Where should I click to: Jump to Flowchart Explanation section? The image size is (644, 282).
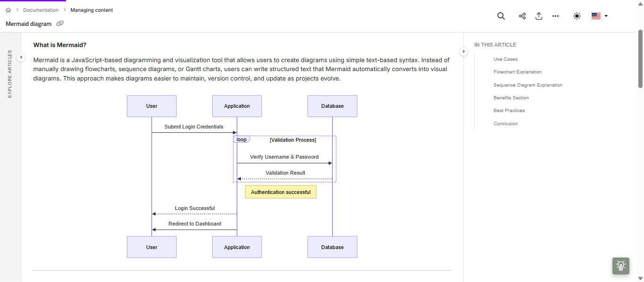[x=518, y=72]
